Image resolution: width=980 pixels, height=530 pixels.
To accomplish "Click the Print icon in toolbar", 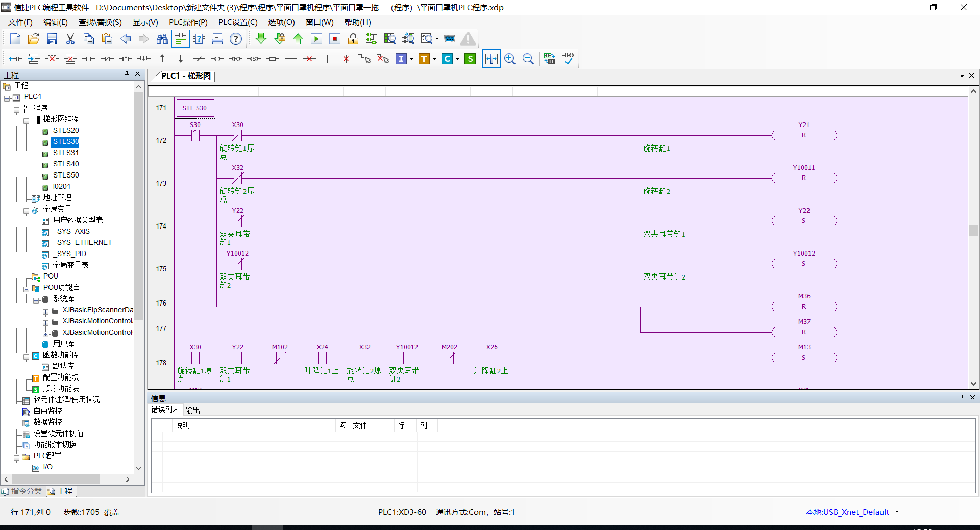I will tap(217, 39).
